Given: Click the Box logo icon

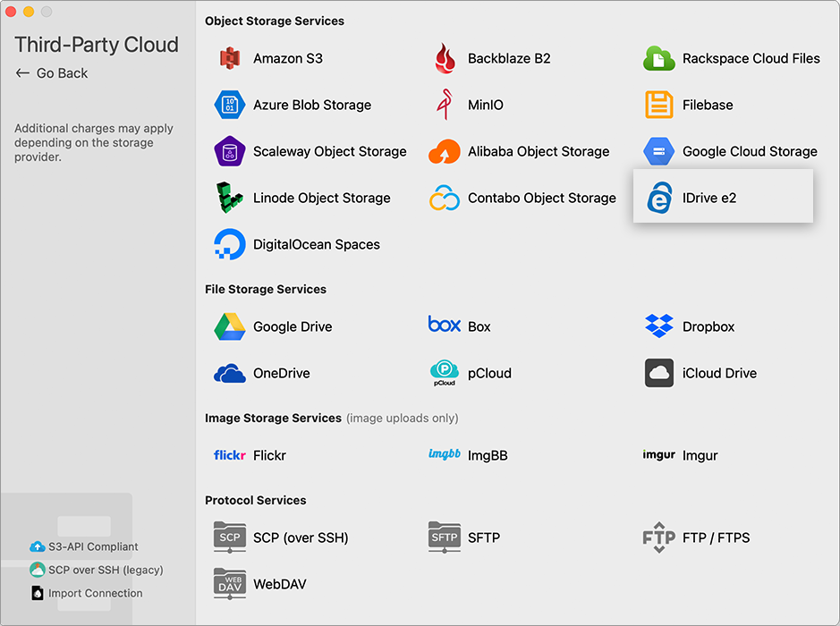Looking at the screenshot, I should coord(444,325).
